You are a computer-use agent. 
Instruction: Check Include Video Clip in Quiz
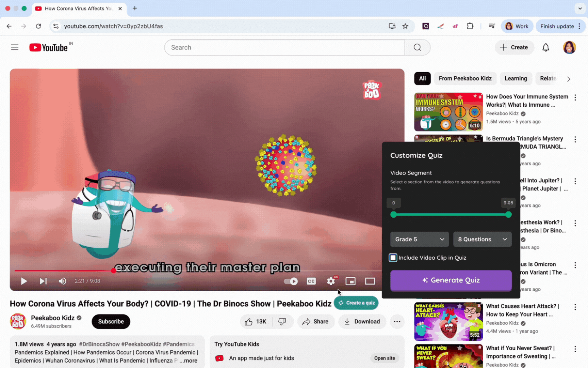coord(393,258)
